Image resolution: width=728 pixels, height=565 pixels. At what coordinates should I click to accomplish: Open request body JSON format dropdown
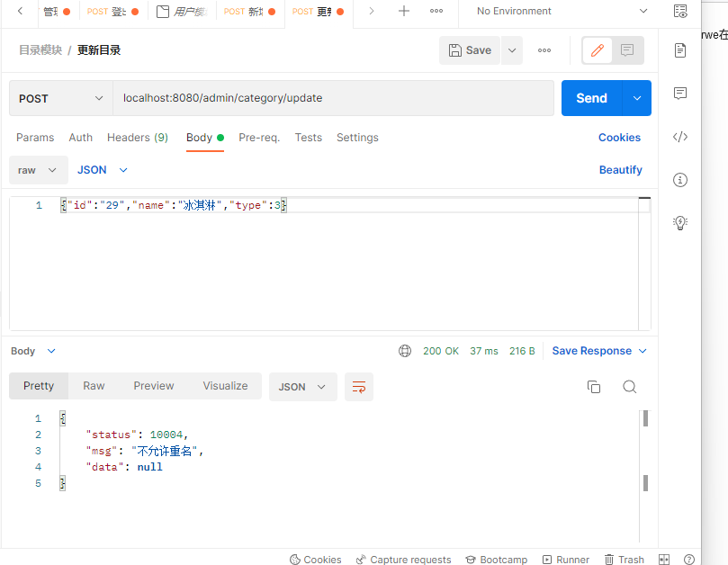[x=103, y=170]
